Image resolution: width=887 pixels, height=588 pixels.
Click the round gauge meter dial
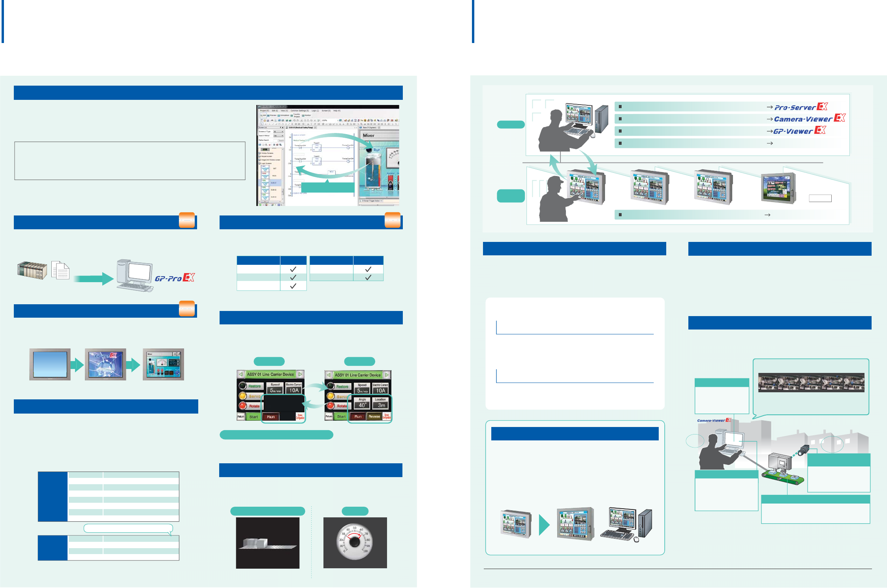[x=355, y=542]
